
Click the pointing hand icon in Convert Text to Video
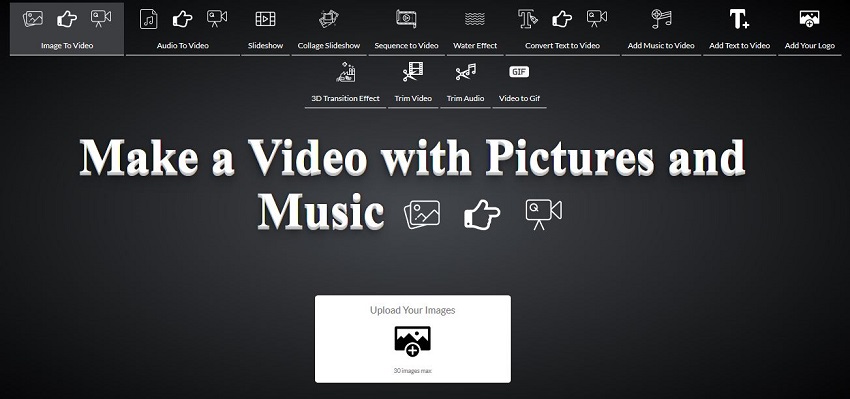(x=562, y=20)
